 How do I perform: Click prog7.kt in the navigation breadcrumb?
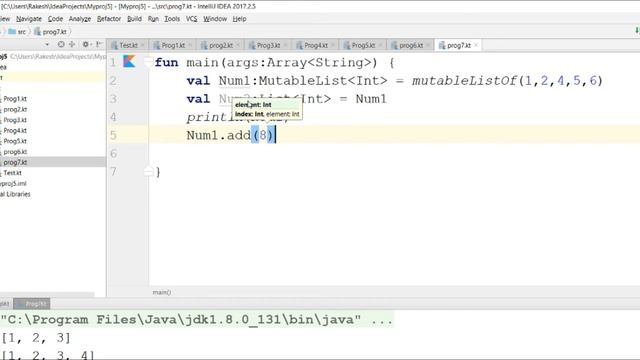tap(51, 31)
